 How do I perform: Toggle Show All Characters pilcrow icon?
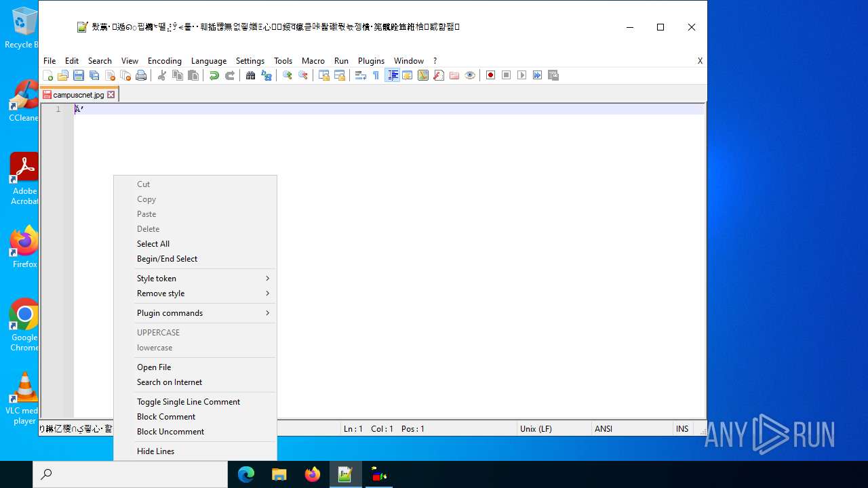(376, 75)
